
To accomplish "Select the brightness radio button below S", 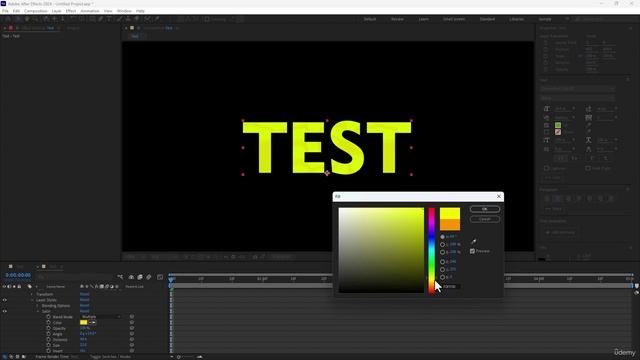I will coord(442,252).
